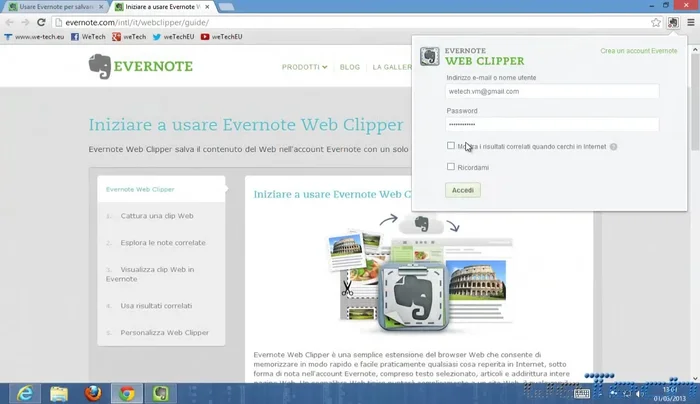Viewport: 700px width, 404px height.
Task: Check the Ricordami checkbox
Action: point(451,167)
